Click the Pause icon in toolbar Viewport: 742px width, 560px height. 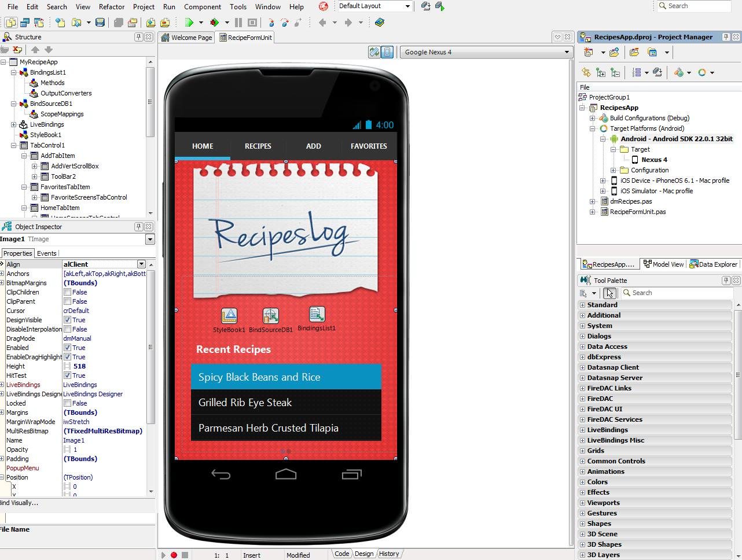point(238,23)
